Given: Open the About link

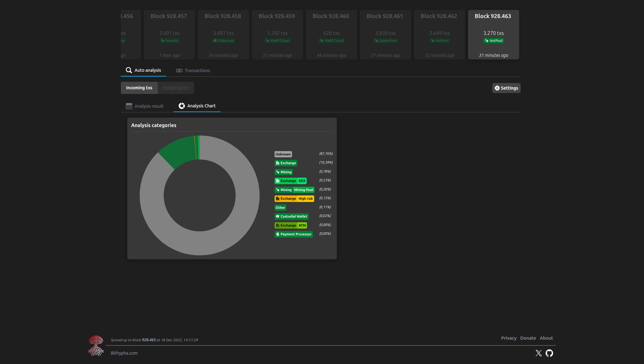Looking at the screenshot, I should point(546,338).
